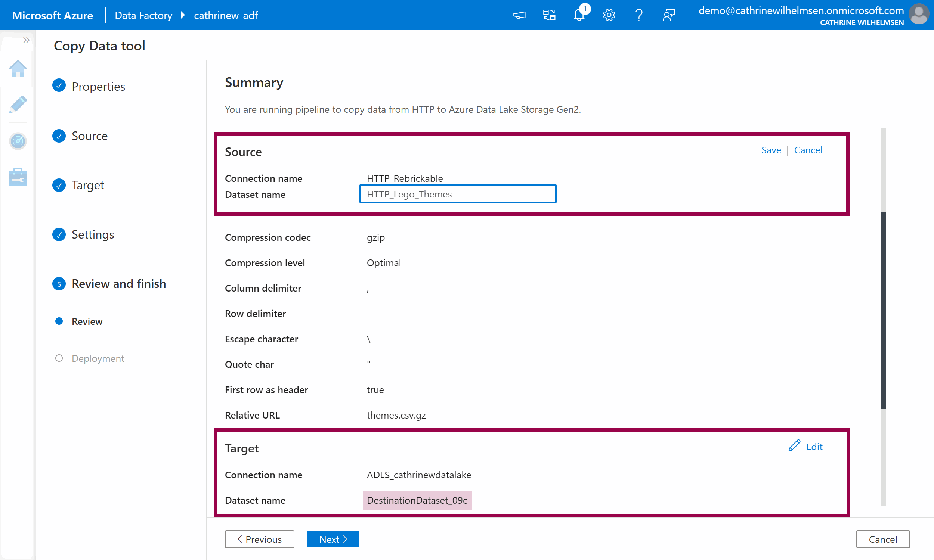Viewport: 934px width, 560px height.
Task: Click the breadcrumb arrow after Data Factory
Action: (183, 15)
